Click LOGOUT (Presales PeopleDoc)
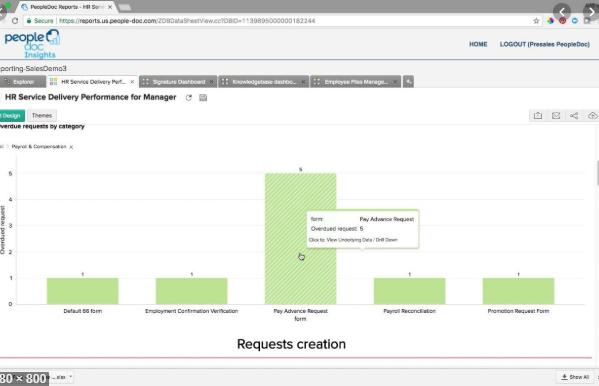Viewport: 599px width, 386px height. click(544, 44)
